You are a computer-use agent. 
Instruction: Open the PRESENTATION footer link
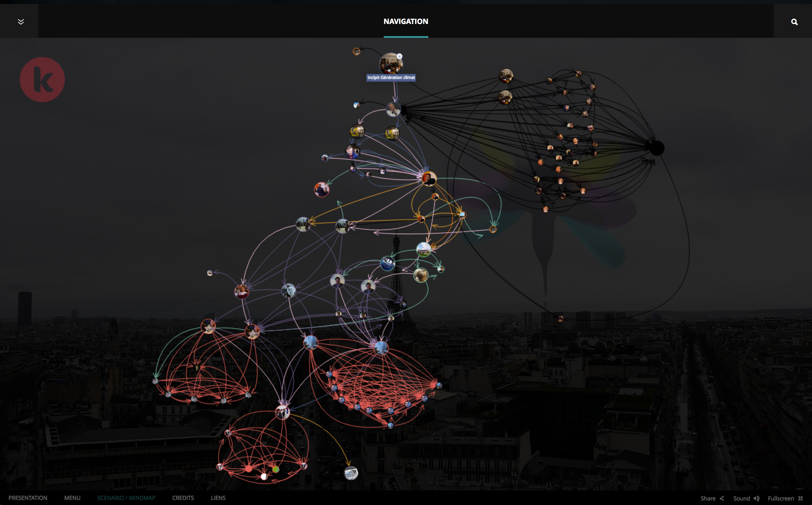coord(28,498)
